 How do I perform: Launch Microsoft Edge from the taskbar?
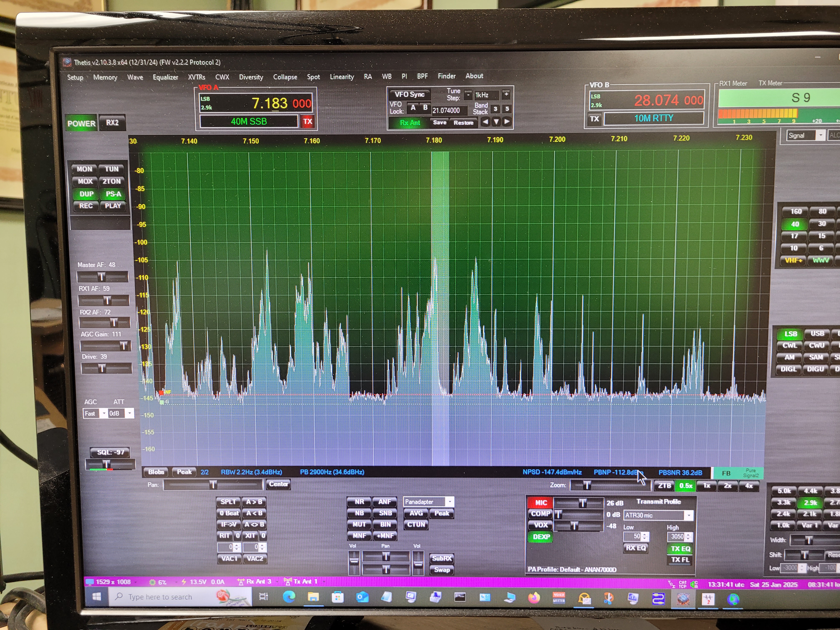[289, 597]
